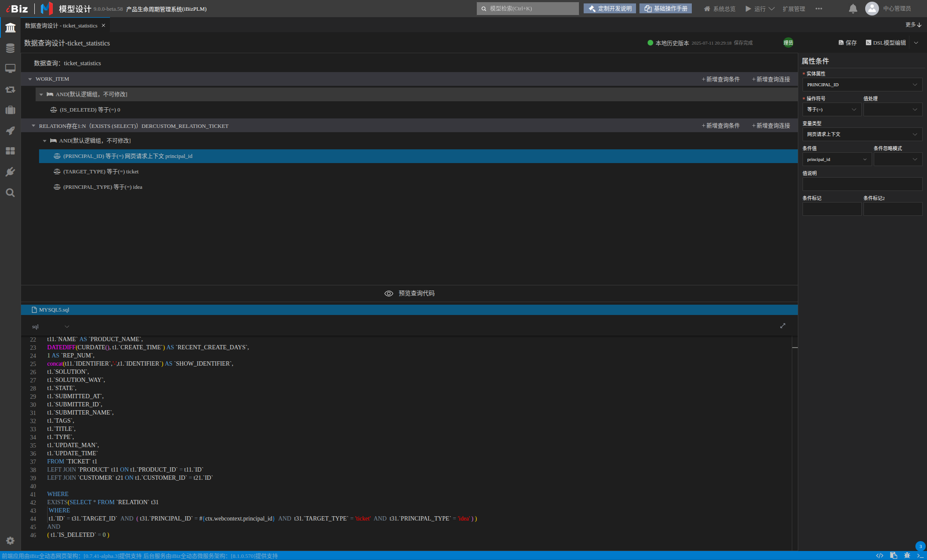Viewport: 927px width, 560px height.
Task: Click the 条件标记 input field
Action: (x=832, y=209)
